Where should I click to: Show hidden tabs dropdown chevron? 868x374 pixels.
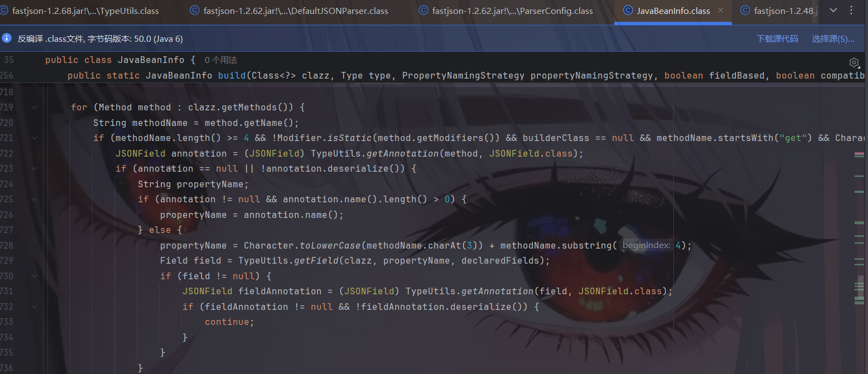tap(833, 11)
